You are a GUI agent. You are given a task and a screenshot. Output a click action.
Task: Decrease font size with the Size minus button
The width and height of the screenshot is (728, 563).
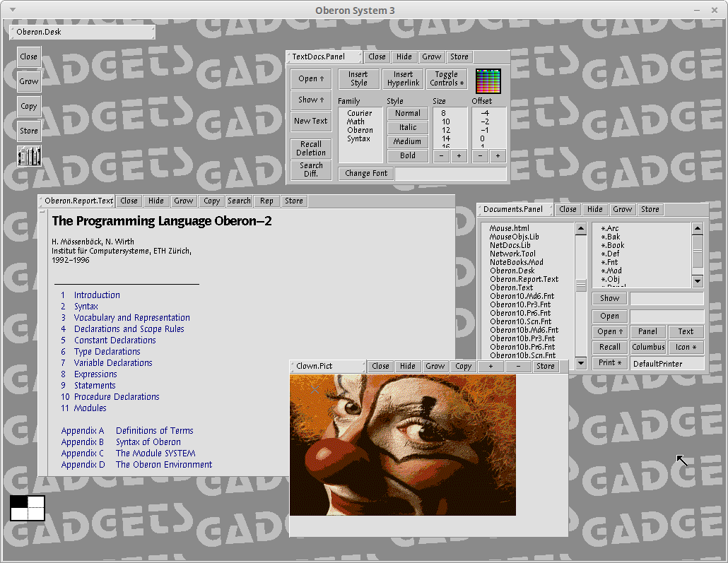pos(441,156)
